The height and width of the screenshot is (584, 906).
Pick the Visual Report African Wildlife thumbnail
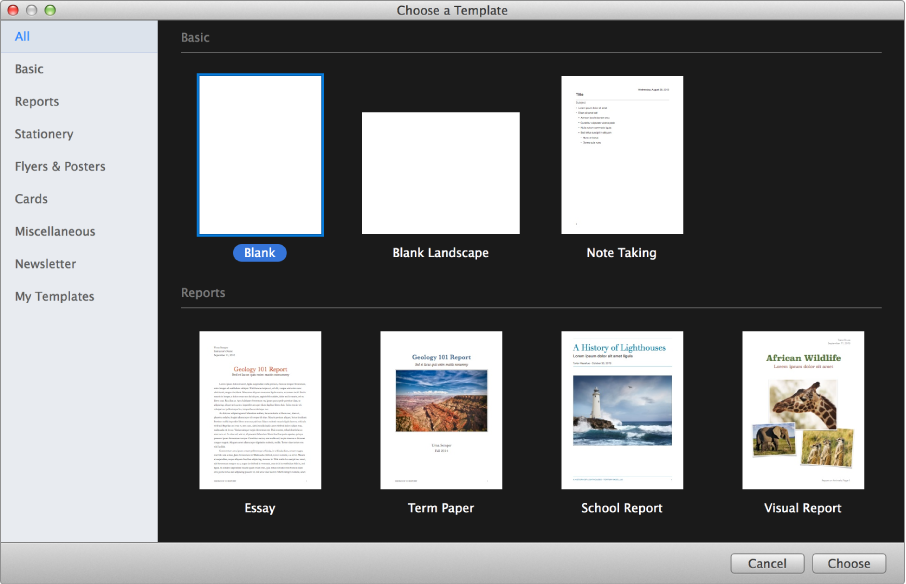coord(803,410)
